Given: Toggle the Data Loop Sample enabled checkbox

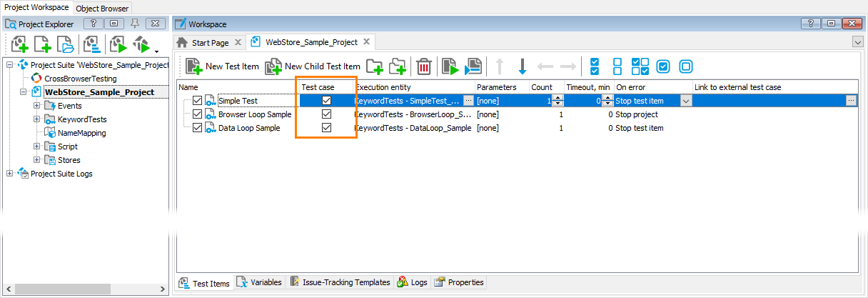Looking at the screenshot, I should pyautogui.click(x=198, y=128).
